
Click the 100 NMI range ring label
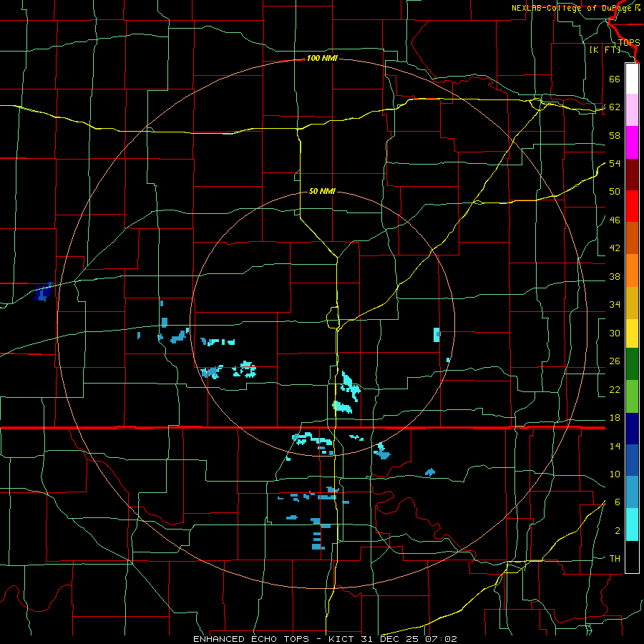[x=322, y=59]
